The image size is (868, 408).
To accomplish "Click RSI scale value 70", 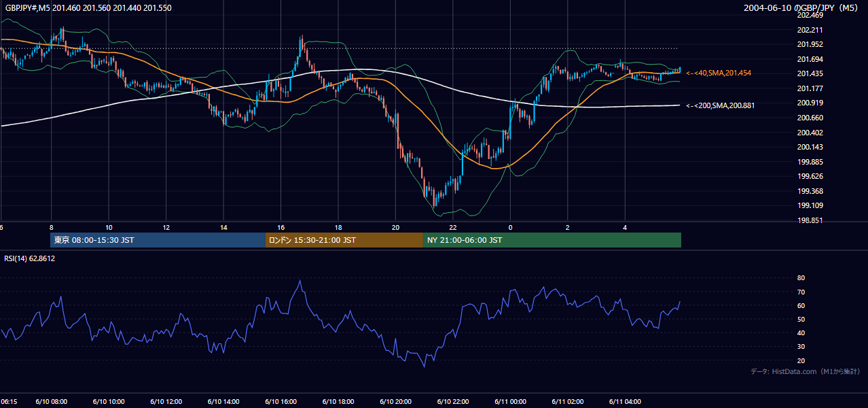I will pyautogui.click(x=801, y=292).
